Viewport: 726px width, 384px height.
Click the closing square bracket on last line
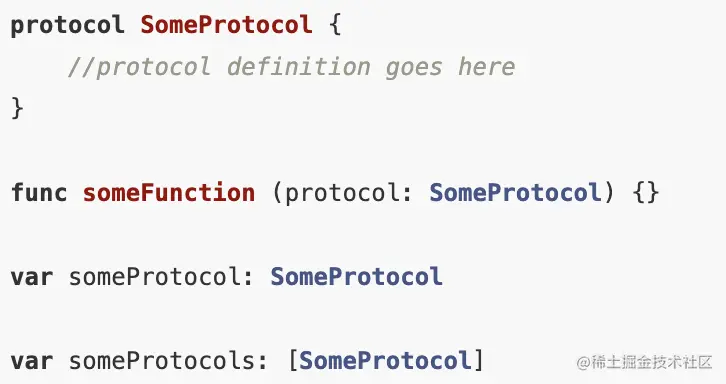478,360
